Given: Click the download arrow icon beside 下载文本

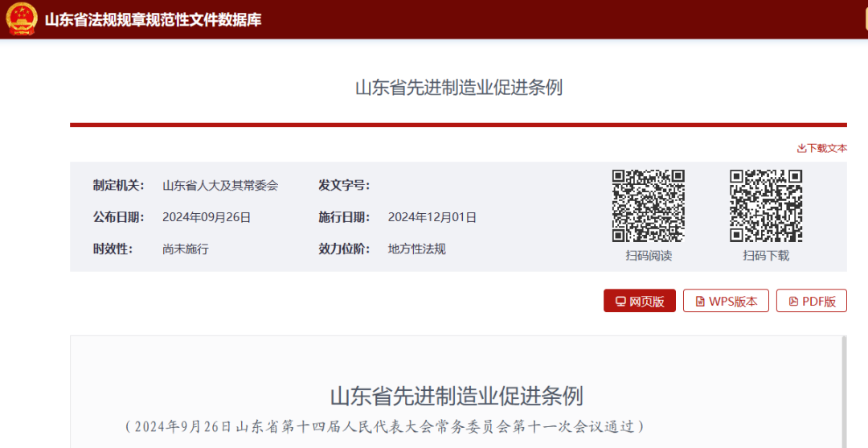Looking at the screenshot, I should [x=801, y=148].
